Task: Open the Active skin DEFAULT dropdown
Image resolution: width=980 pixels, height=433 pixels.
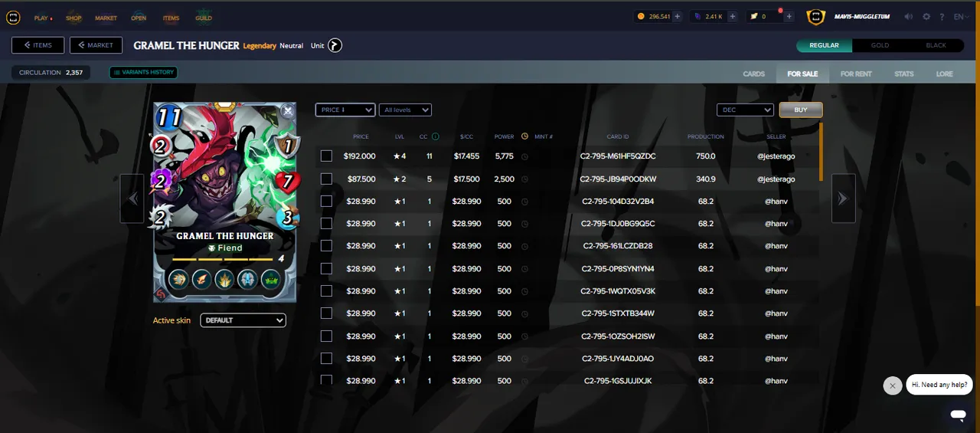Action: pyautogui.click(x=243, y=320)
